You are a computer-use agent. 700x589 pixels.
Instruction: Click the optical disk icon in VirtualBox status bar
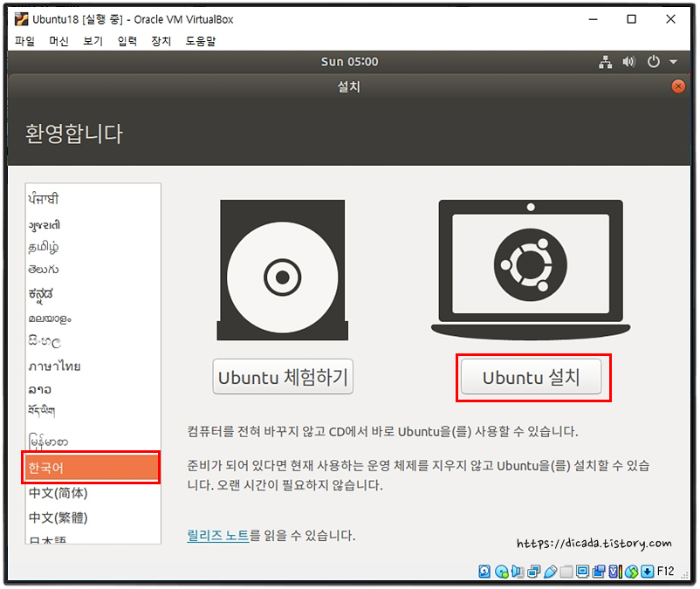click(502, 572)
